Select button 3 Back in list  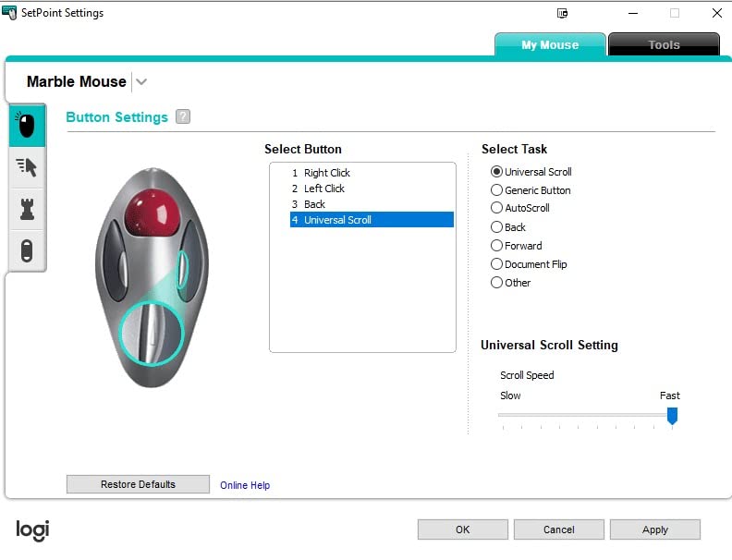click(x=372, y=204)
